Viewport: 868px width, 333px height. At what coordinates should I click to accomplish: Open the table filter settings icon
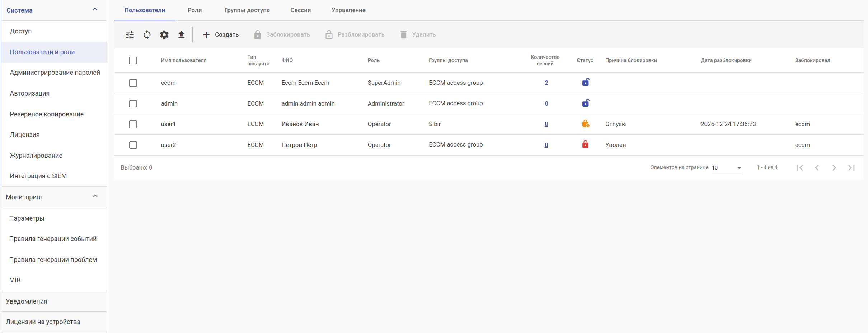(130, 35)
